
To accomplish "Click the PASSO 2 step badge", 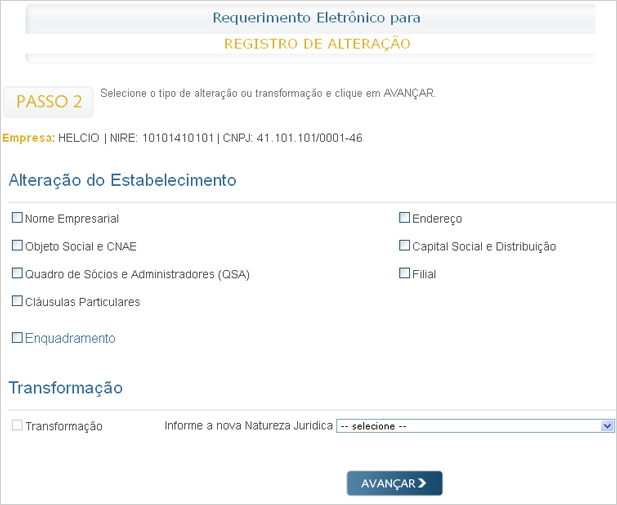I will pyautogui.click(x=49, y=101).
